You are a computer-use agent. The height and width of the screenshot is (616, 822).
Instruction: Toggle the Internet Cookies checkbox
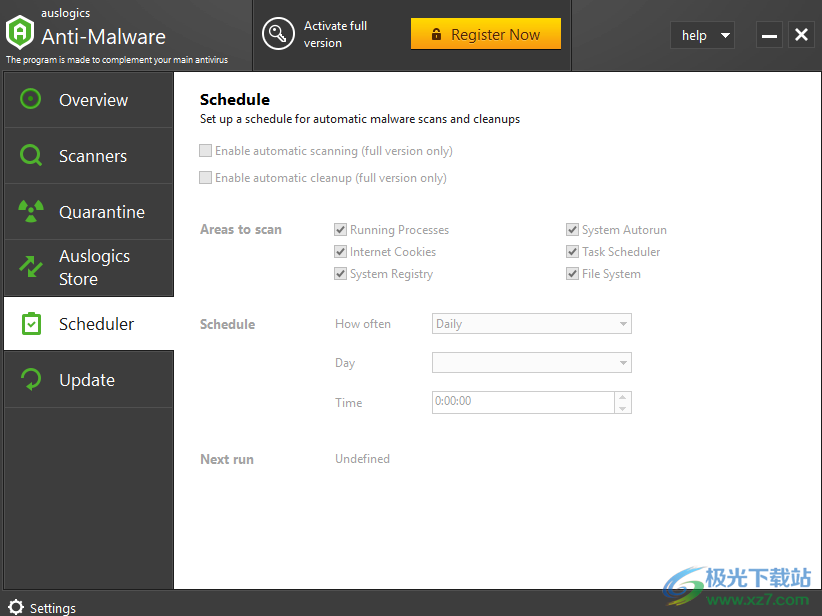click(340, 252)
